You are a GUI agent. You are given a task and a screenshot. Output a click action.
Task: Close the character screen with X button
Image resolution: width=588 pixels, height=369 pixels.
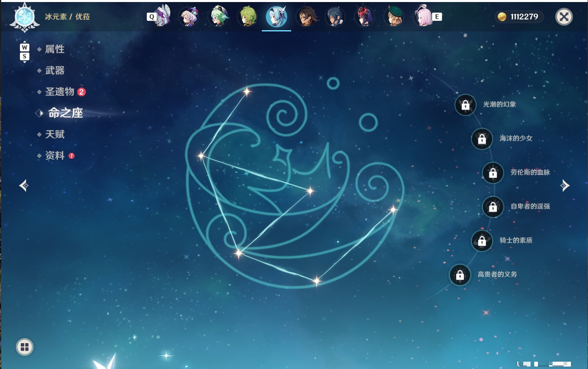point(564,17)
